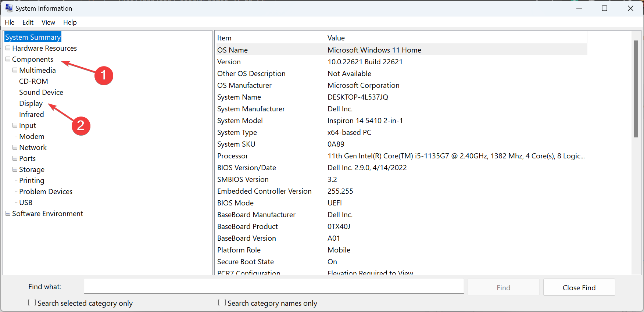This screenshot has width=644, height=312.
Task: Select the Network tree label
Action: 33,147
